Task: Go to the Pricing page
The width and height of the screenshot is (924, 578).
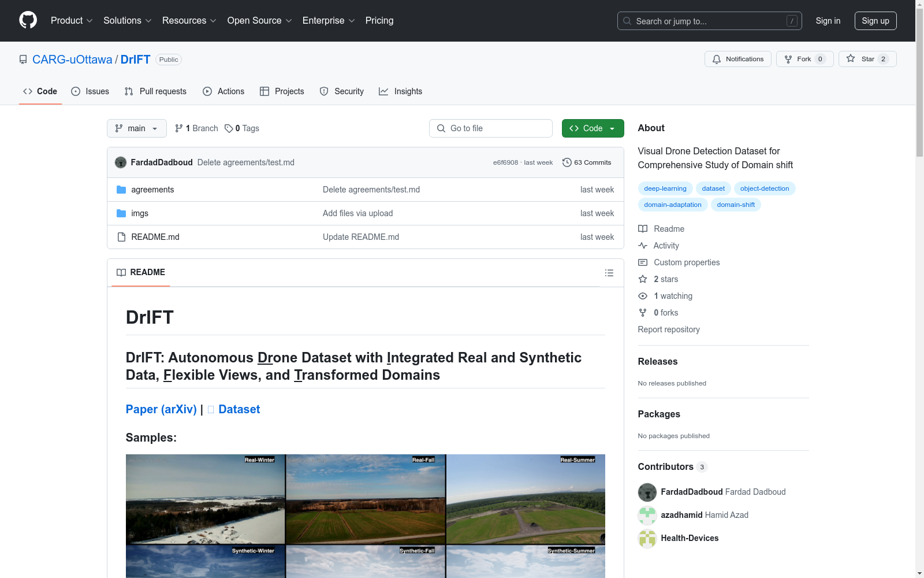Action: pos(379,21)
